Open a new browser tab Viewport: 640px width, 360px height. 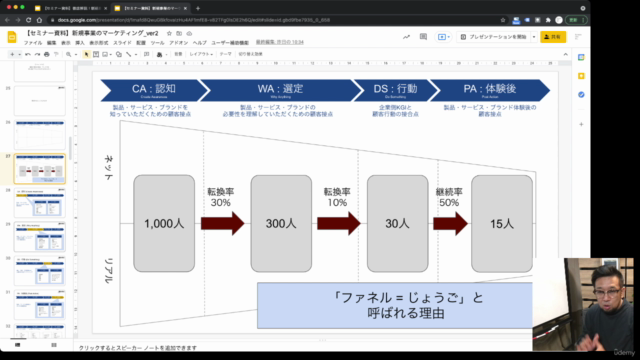pyautogui.click(x=198, y=8)
